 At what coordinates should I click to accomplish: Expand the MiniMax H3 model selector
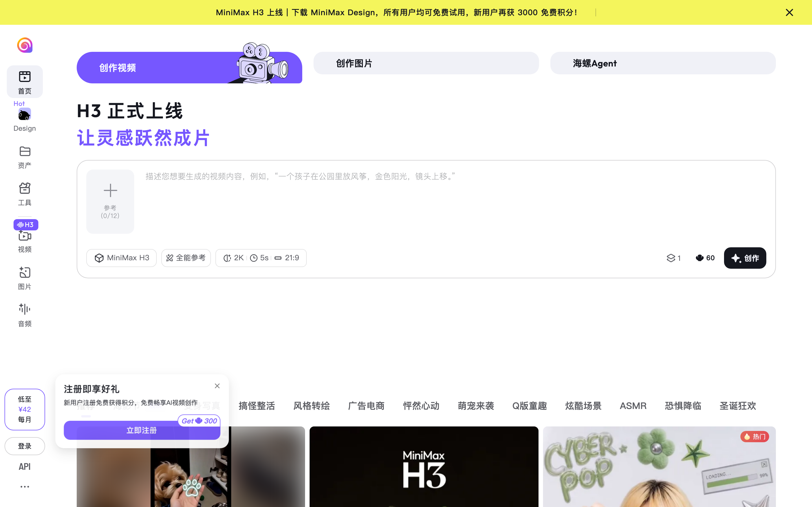pos(122,258)
